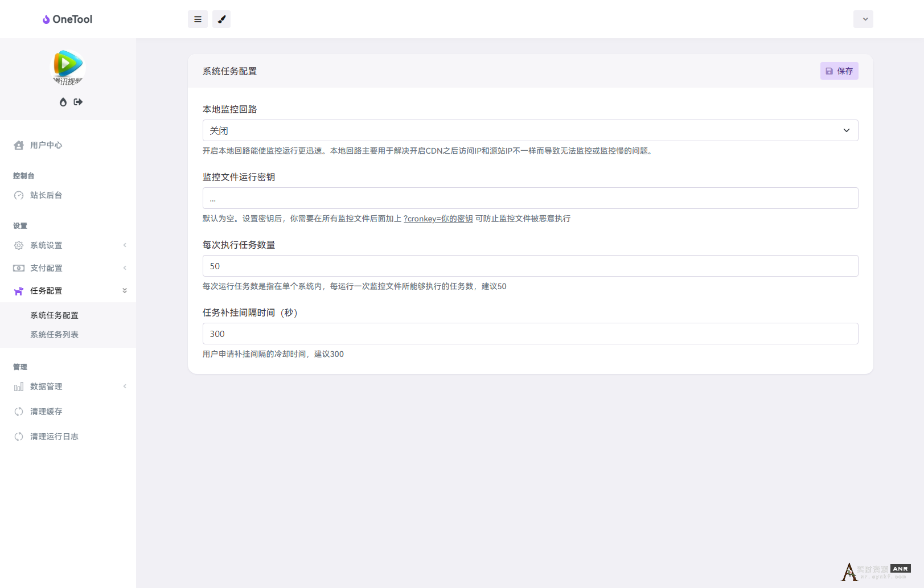Click the 清理缓存 refresh icon

19,412
